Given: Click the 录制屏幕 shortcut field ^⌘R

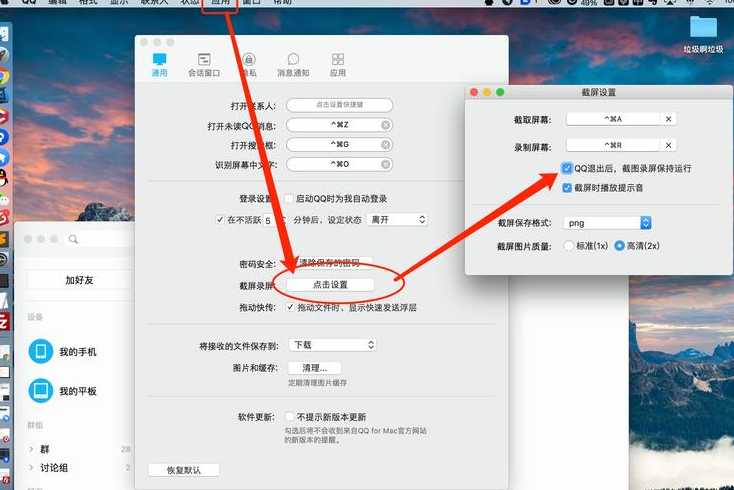Looking at the screenshot, I should (613, 146).
